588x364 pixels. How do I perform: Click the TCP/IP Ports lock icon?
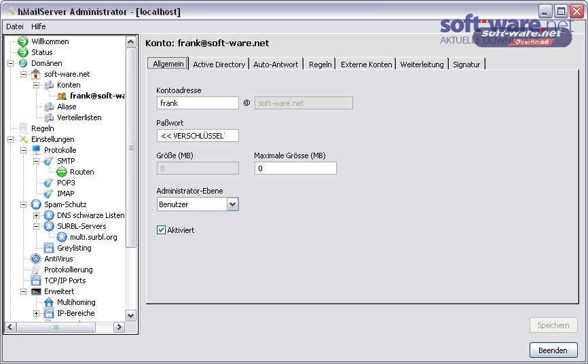pyautogui.click(x=36, y=280)
